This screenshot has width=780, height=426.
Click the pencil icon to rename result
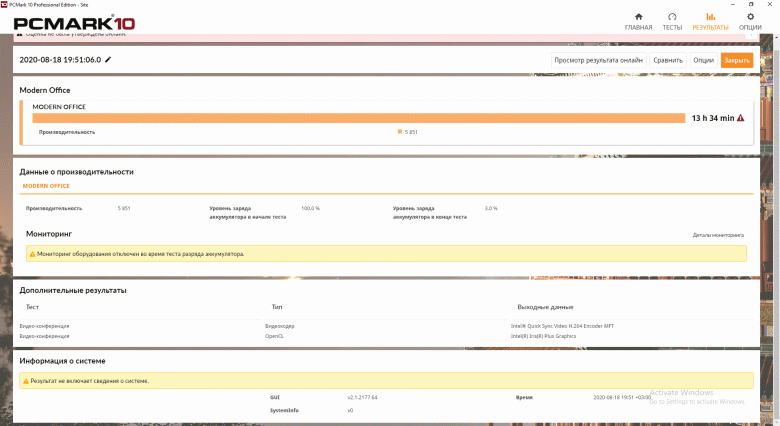tap(108, 60)
